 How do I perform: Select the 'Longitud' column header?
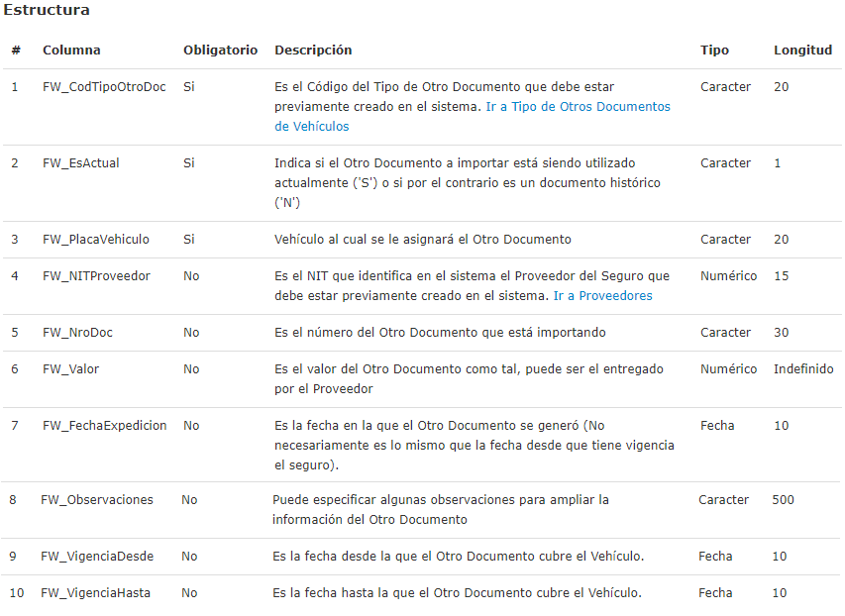coord(802,51)
